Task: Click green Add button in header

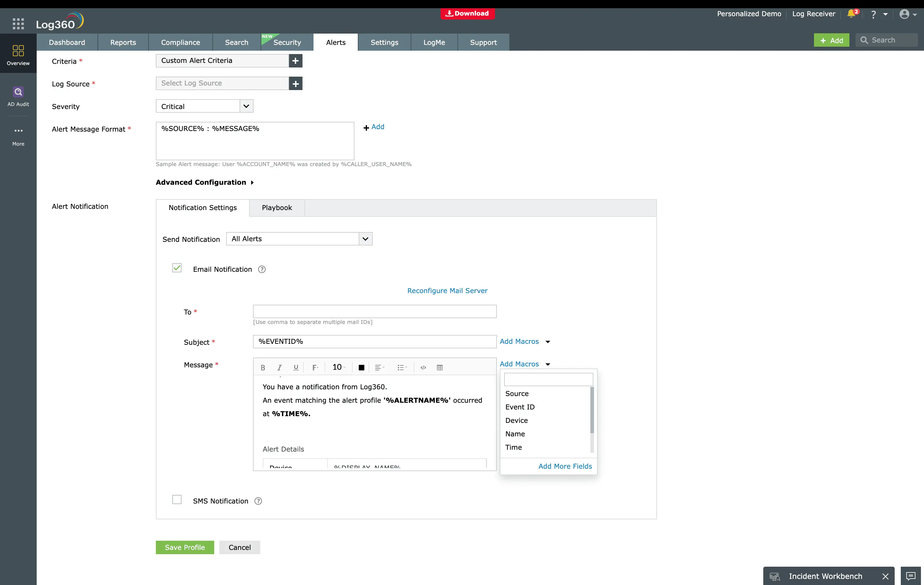Action: 831,40
